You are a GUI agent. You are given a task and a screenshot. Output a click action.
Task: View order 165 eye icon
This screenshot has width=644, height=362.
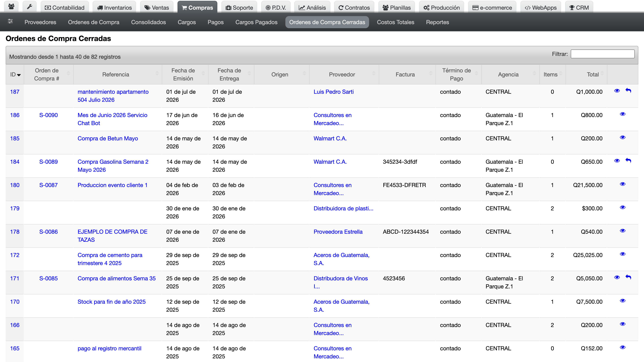[622, 347]
